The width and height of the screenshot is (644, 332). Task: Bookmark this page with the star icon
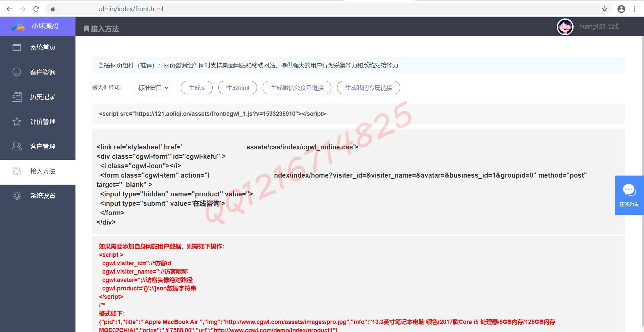coord(604,9)
